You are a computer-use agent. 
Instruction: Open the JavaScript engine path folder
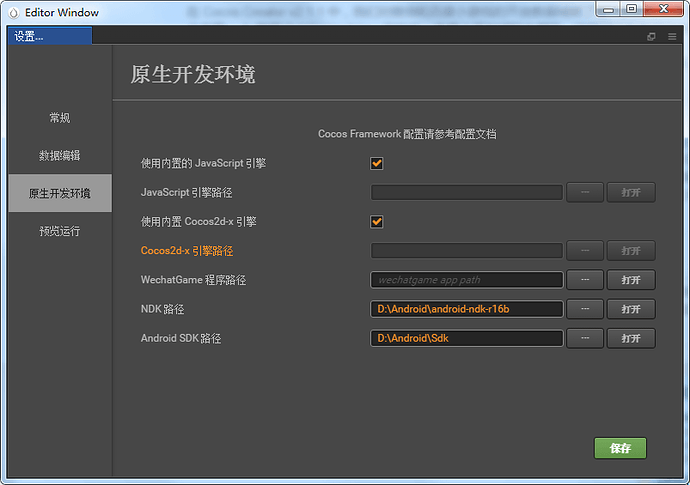pyautogui.click(x=631, y=192)
